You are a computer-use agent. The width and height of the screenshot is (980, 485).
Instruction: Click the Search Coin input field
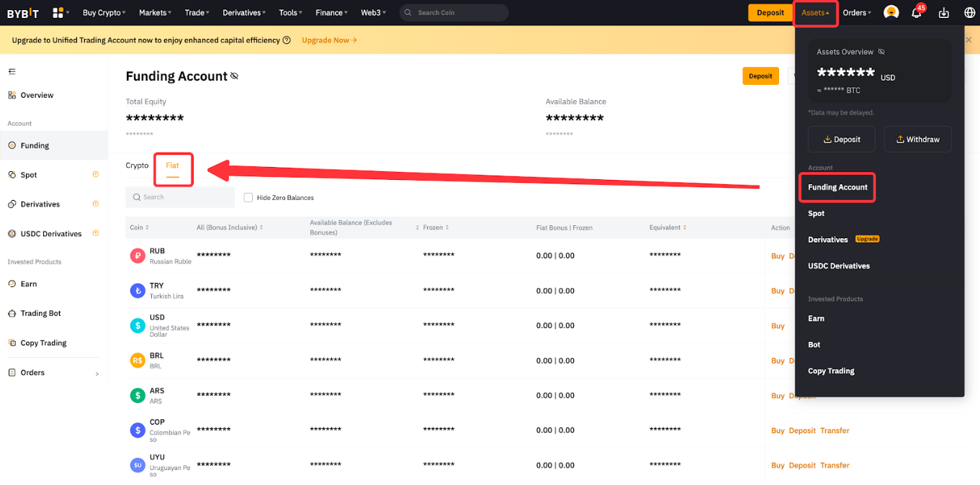click(457, 13)
